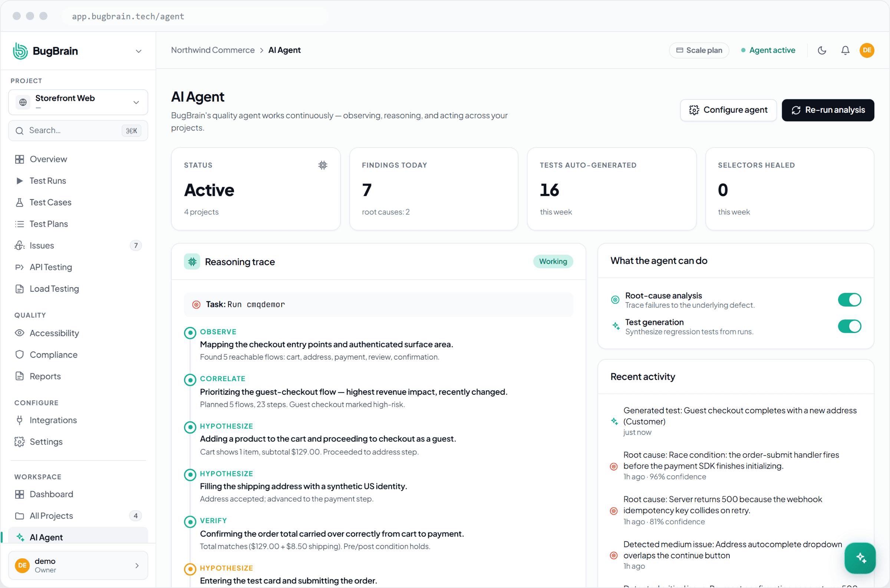Navigate to API Testing
890x588 pixels.
click(78, 267)
